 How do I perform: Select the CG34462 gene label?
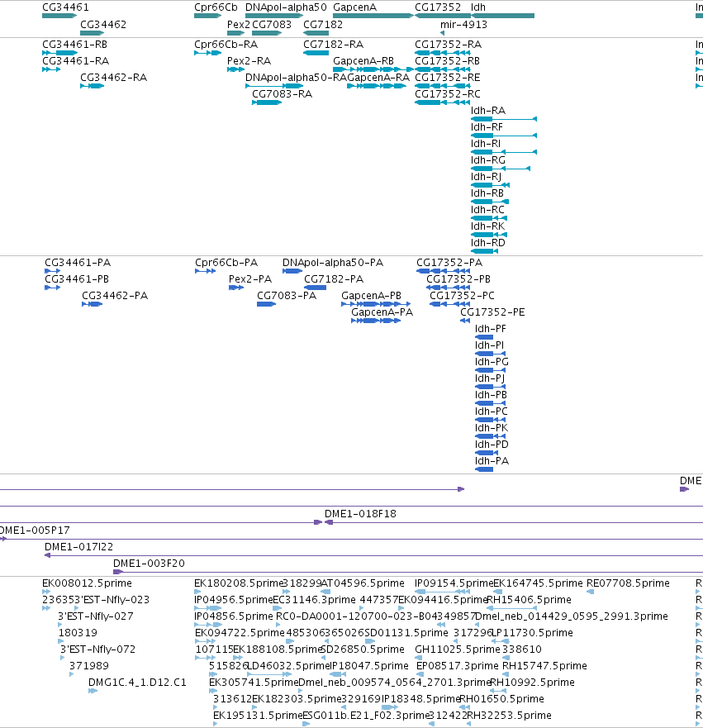point(103,25)
